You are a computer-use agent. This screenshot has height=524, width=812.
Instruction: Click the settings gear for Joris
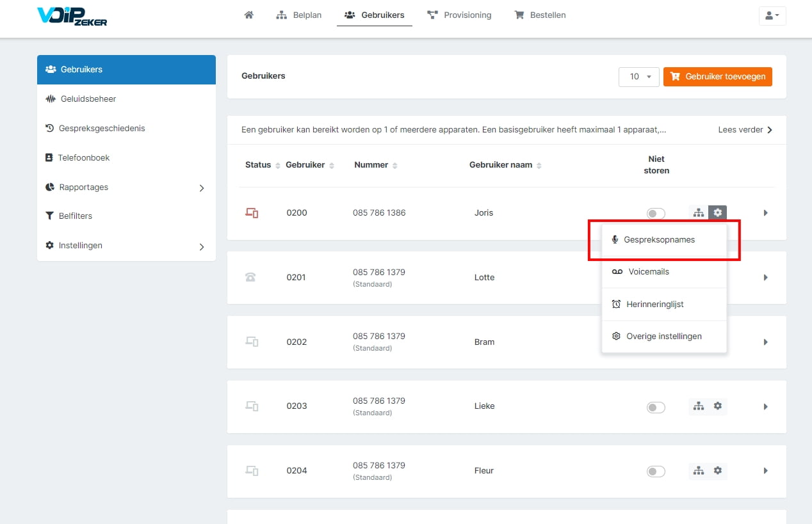(x=718, y=212)
